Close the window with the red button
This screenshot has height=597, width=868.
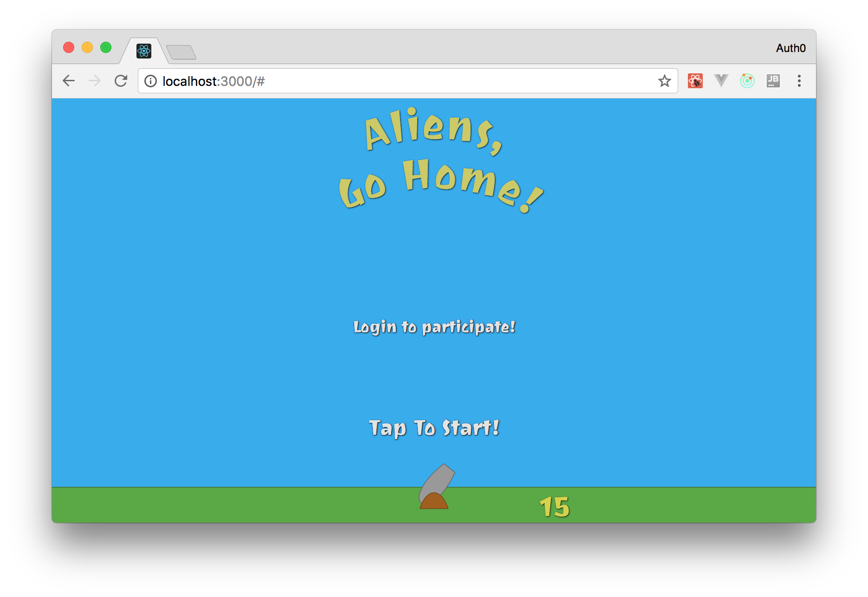coord(69,47)
